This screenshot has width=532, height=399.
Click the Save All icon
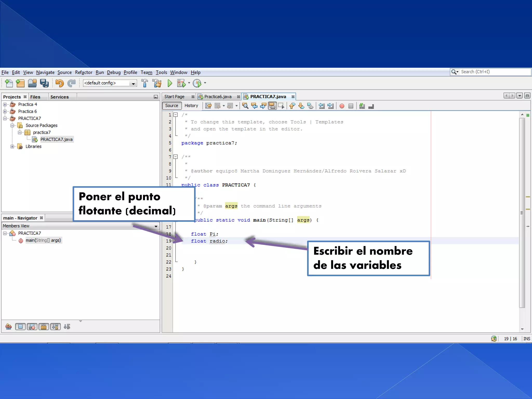coord(44,83)
